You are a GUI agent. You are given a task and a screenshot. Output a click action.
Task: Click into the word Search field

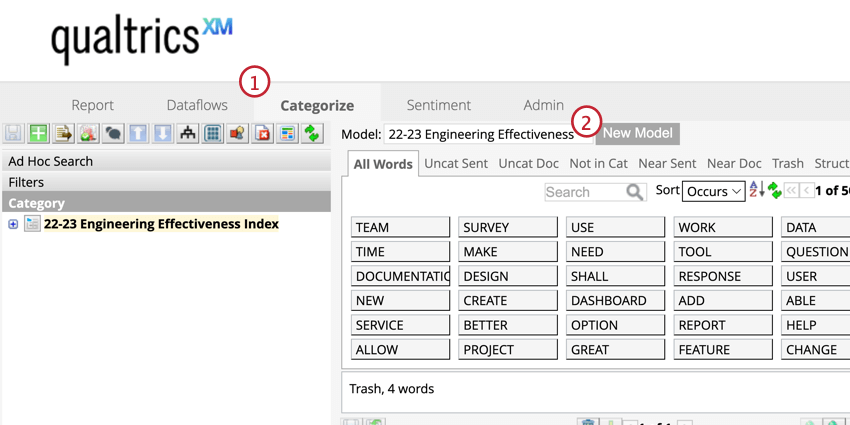pyautogui.click(x=584, y=192)
